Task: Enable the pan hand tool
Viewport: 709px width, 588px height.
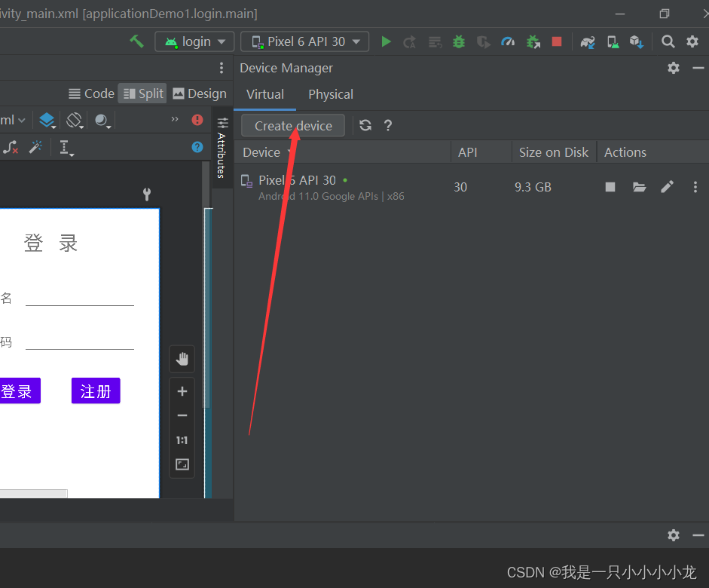Action: pos(182,359)
